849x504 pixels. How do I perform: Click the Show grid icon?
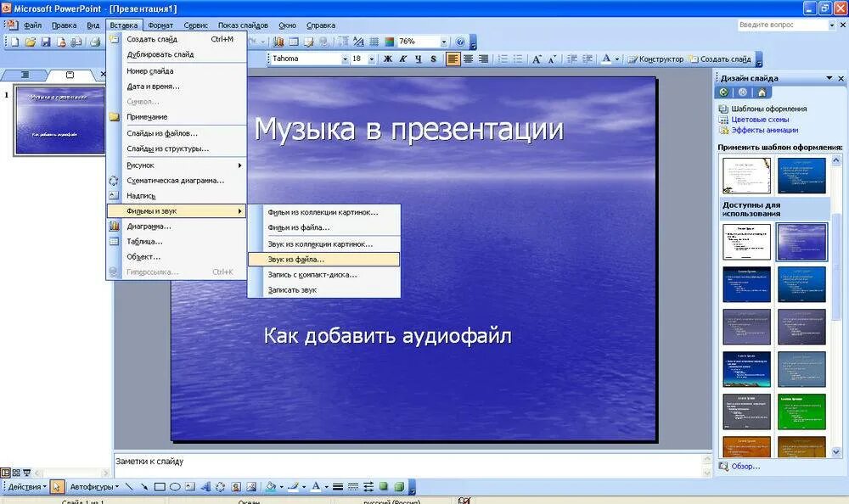click(374, 42)
